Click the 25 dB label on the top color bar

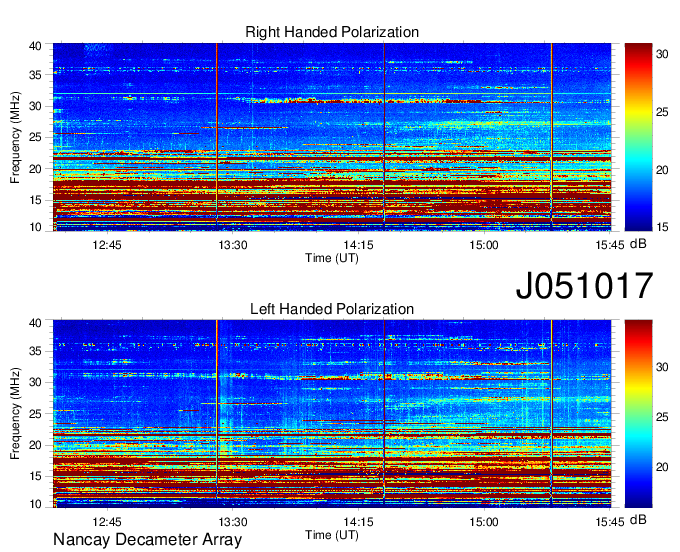[662, 112]
